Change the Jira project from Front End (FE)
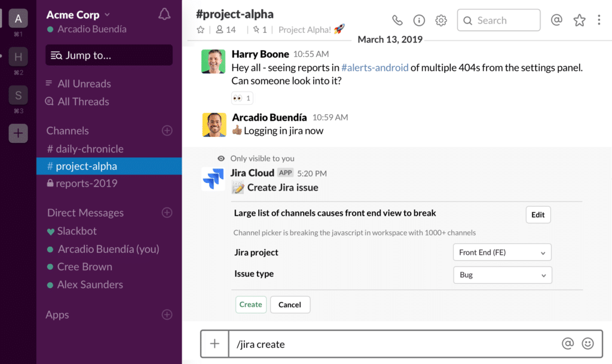 coord(502,252)
